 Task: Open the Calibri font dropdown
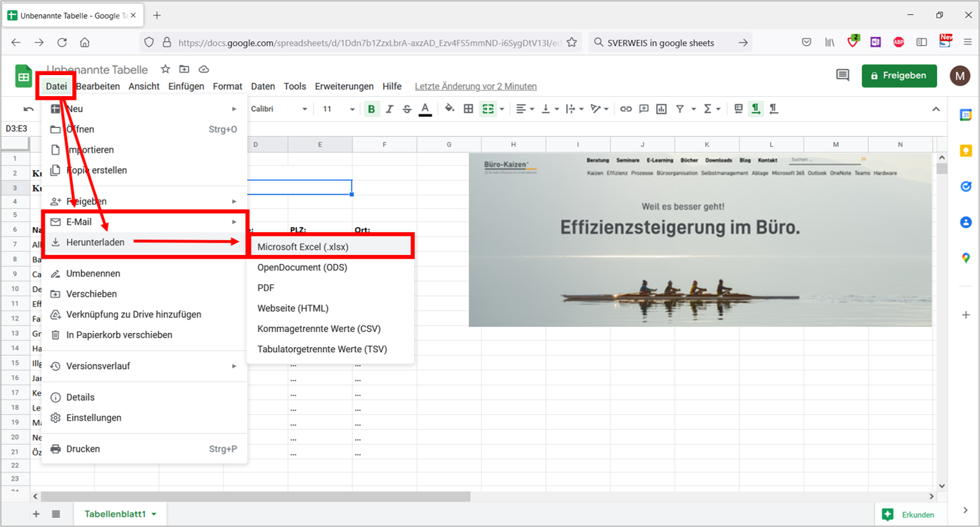click(x=279, y=109)
